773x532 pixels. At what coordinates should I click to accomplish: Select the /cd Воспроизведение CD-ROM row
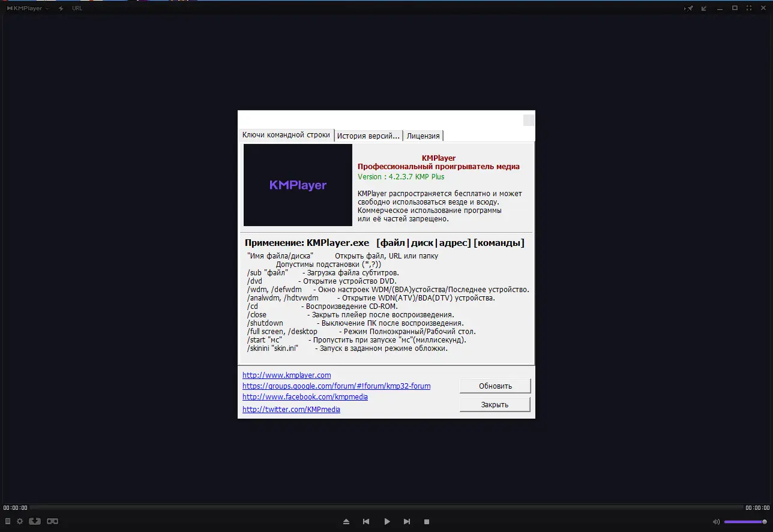[322, 306]
